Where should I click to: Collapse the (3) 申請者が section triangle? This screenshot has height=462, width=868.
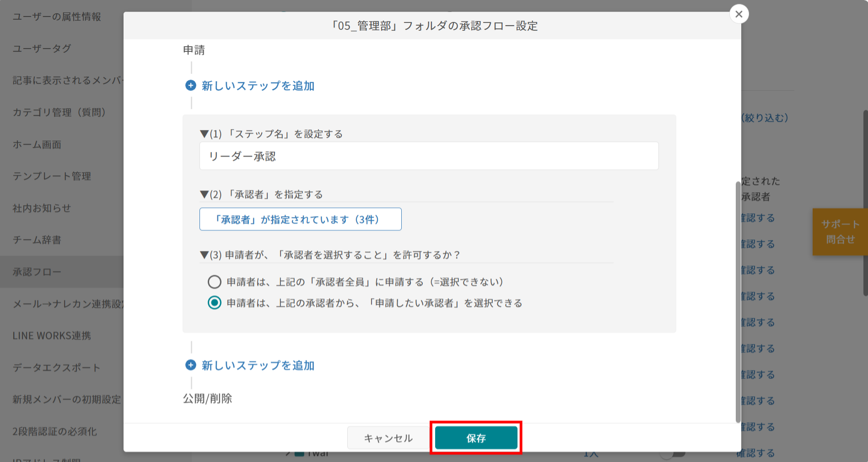click(204, 255)
